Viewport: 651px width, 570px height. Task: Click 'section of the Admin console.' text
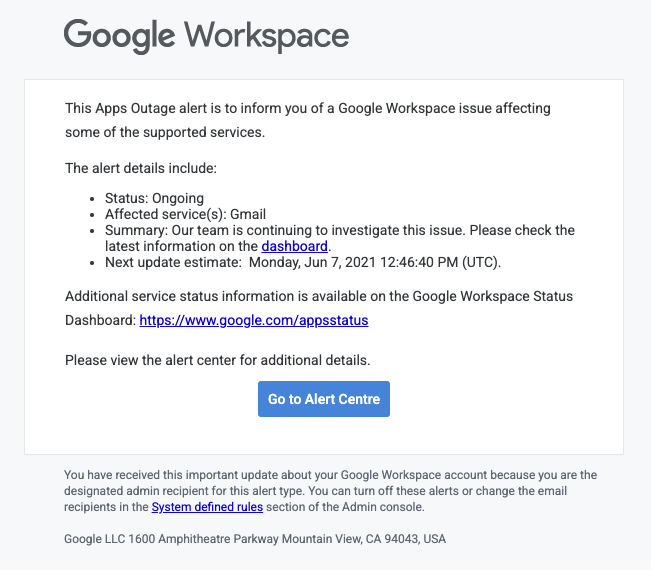pos(345,507)
